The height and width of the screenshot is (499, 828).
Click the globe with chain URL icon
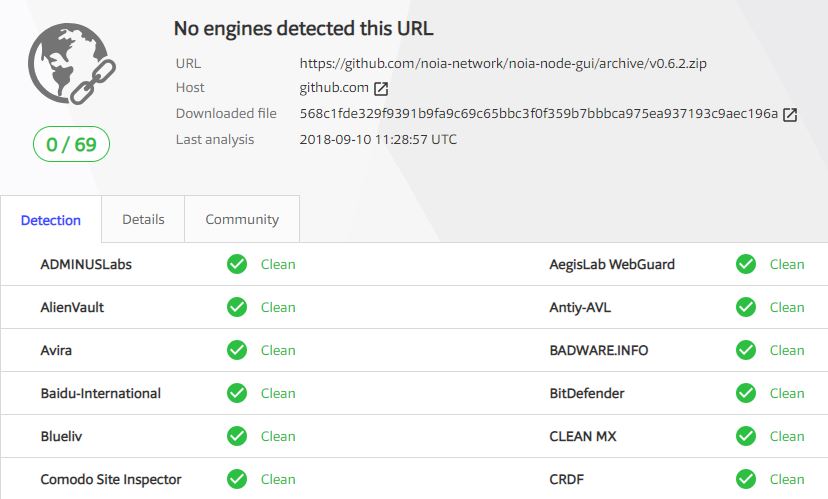click(72, 63)
